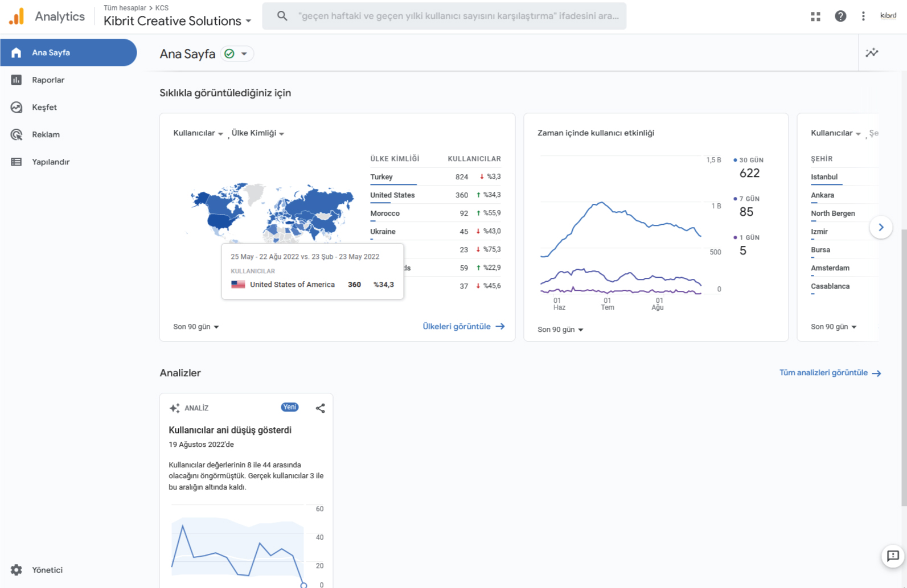This screenshot has width=907, height=588.
Task: Change Son 90 gün range on city card
Action: click(834, 327)
